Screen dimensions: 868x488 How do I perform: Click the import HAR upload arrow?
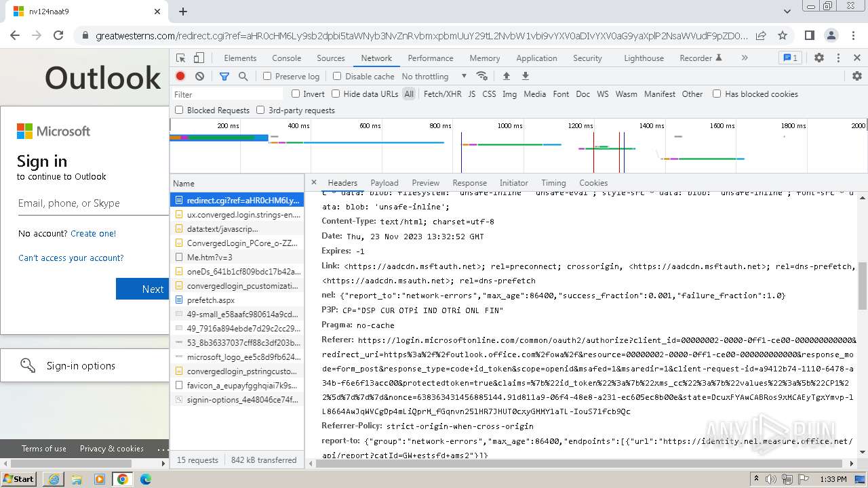(506, 76)
